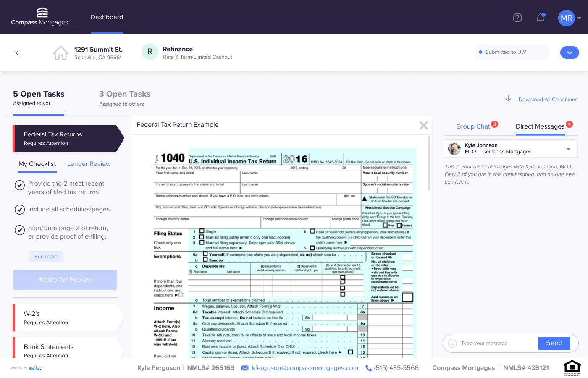The image size is (588, 378).
Task: Send the message with the Send button
Action: click(554, 343)
